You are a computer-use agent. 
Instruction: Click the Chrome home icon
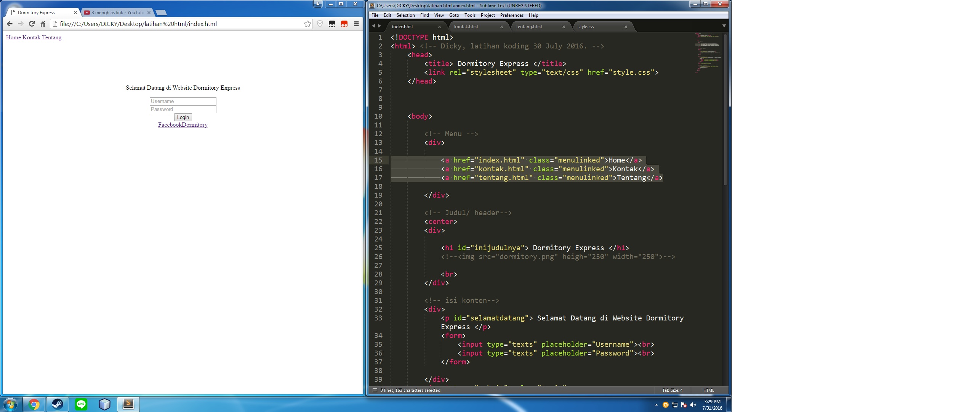tap(43, 24)
